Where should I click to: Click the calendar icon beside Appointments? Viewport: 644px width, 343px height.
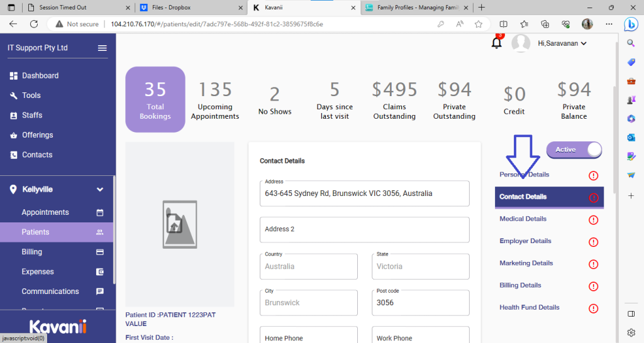[x=99, y=213]
